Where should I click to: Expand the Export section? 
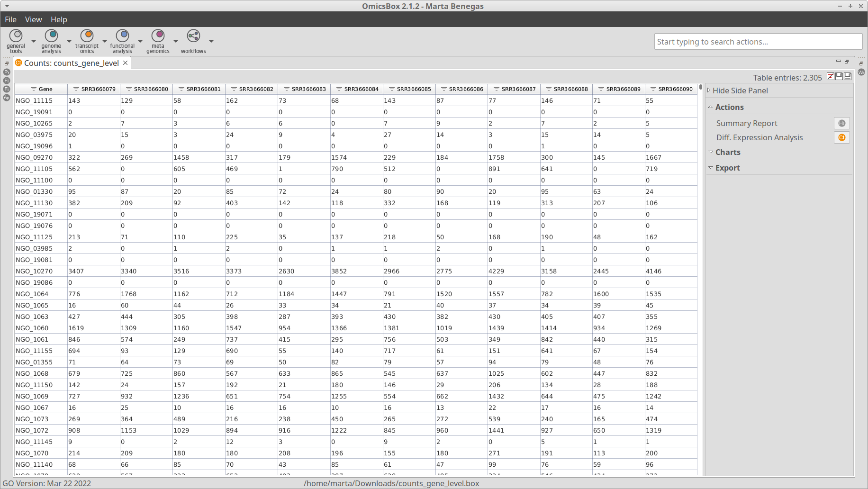point(727,168)
